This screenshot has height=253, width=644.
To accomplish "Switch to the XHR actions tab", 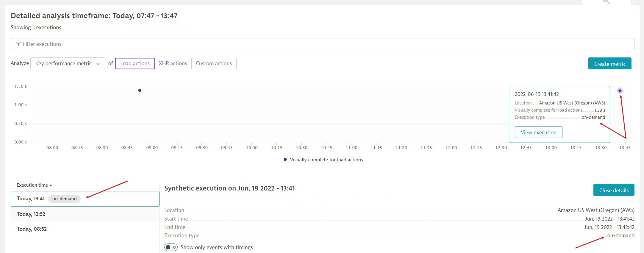I will (x=173, y=63).
